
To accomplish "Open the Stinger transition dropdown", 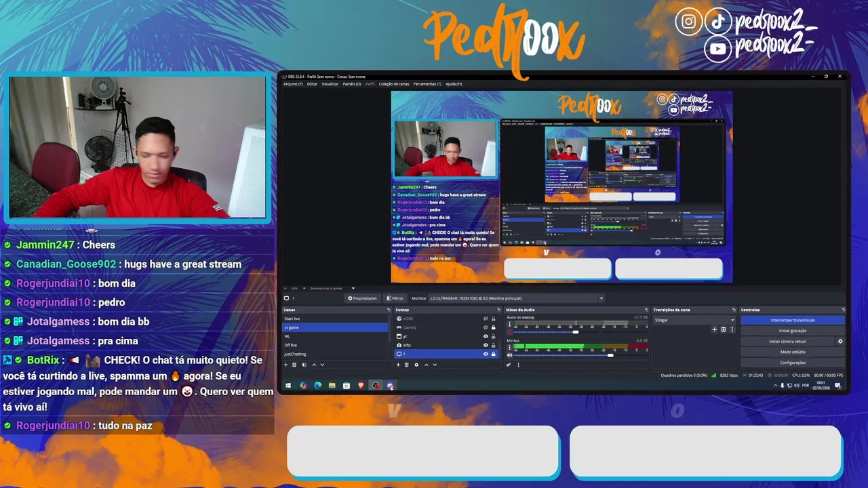I will click(x=694, y=320).
